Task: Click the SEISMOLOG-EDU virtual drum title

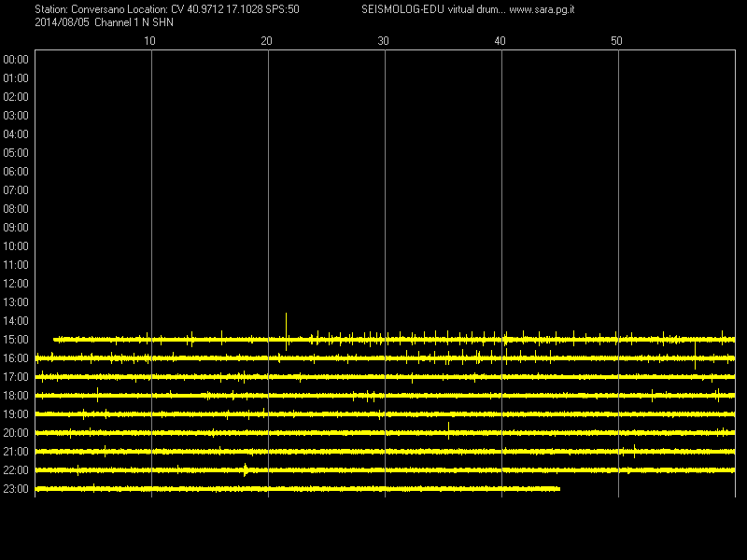Action: click(x=433, y=9)
